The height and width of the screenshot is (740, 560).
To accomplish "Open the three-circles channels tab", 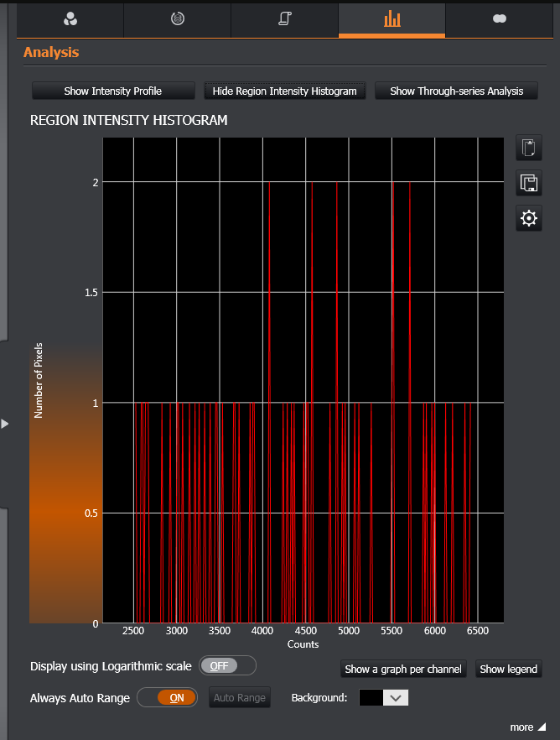I will [70, 19].
